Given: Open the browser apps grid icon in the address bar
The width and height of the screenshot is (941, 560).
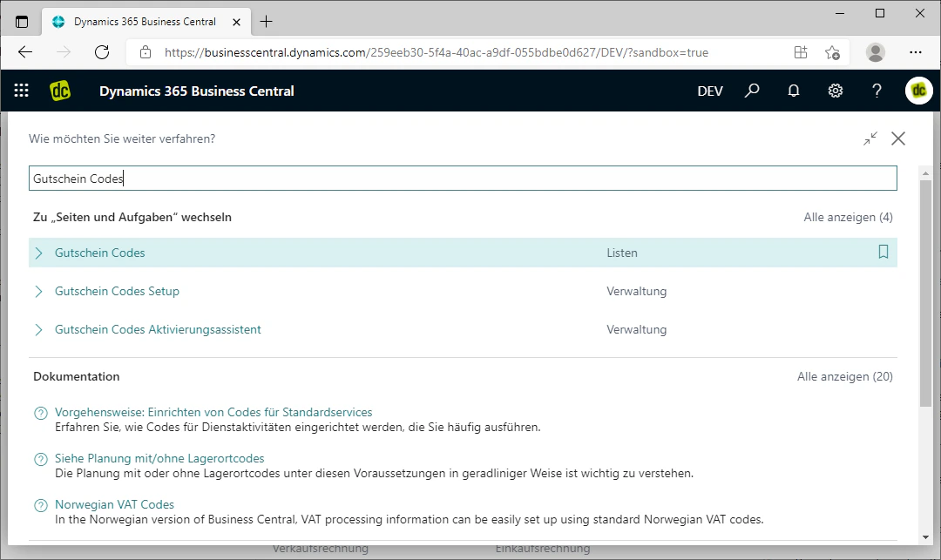Looking at the screenshot, I should click(801, 52).
